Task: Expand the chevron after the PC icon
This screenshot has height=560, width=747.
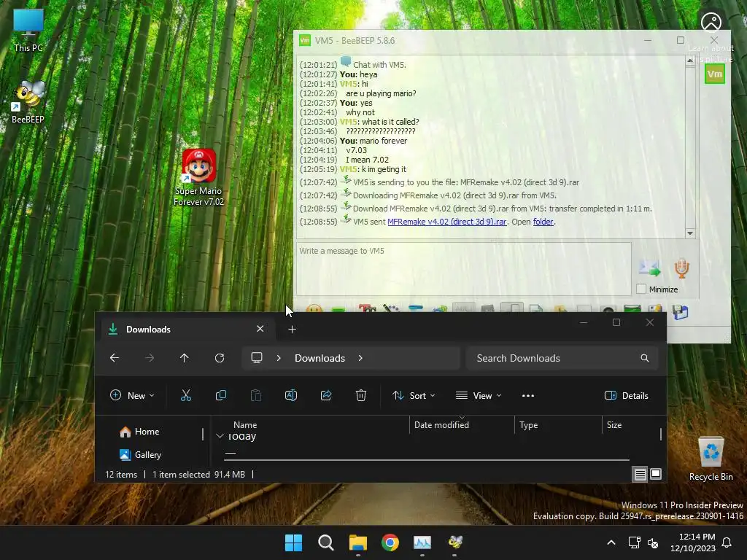Action: pyautogui.click(x=279, y=357)
